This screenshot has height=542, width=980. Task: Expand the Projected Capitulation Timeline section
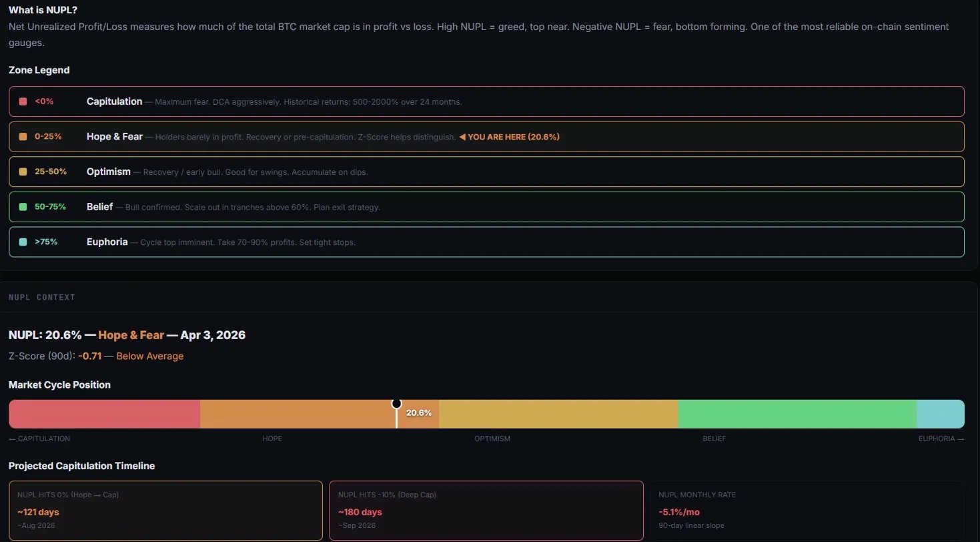[81, 466]
